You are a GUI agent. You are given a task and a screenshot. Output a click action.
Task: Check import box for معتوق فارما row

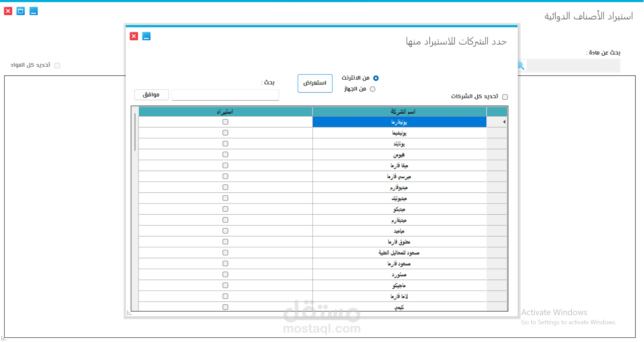click(225, 242)
